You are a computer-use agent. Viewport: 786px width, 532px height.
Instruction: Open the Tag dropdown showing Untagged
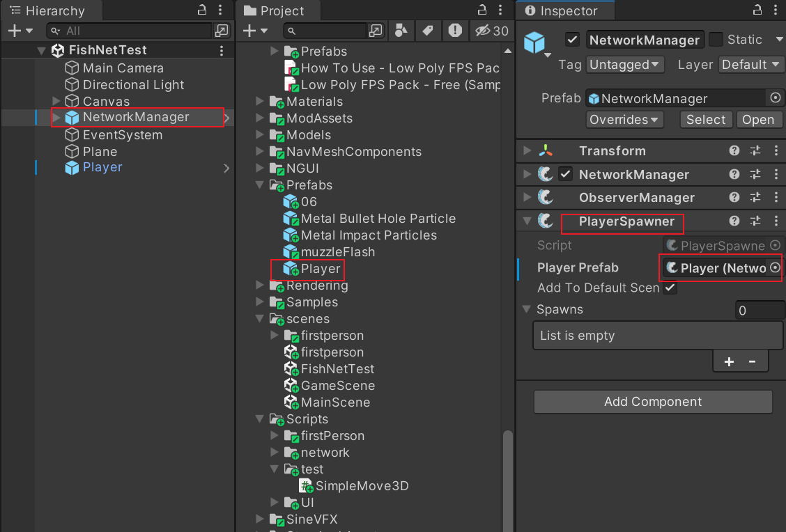(x=625, y=65)
